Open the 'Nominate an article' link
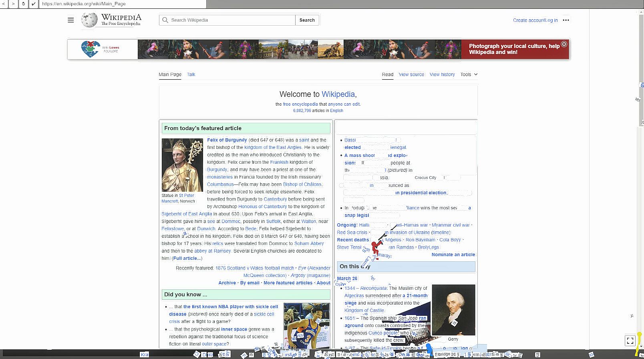Image resolution: width=644 pixels, height=359 pixels. pos(453,255)
